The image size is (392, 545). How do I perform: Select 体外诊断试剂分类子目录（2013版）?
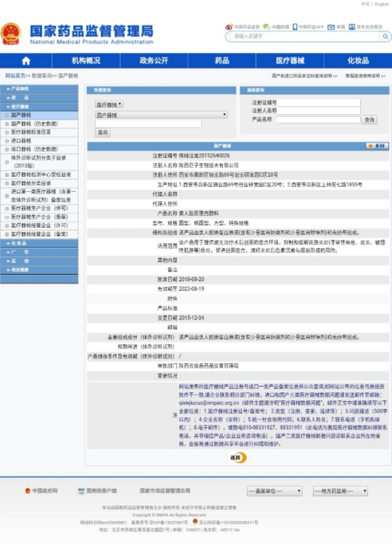click(x=39, y=162)
